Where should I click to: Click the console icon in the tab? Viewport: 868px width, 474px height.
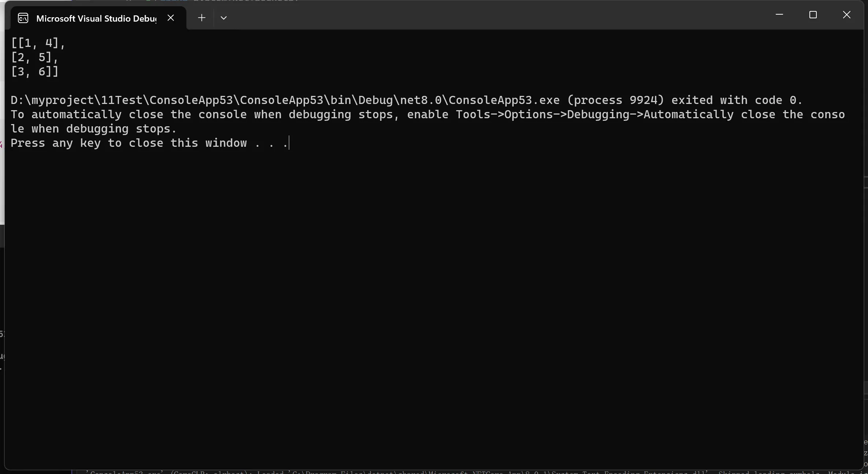pyautogui.click(x=23, y=18)
